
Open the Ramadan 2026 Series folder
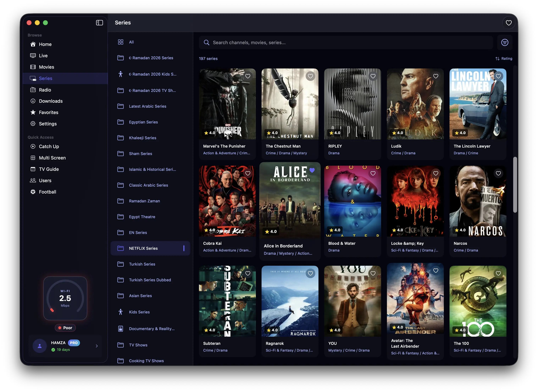click(x=150, y=58)
